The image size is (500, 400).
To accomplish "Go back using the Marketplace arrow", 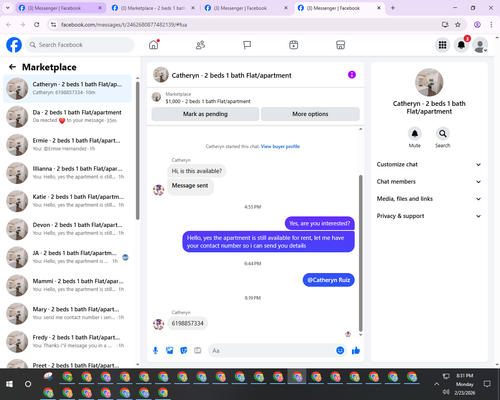I will 12,67.
